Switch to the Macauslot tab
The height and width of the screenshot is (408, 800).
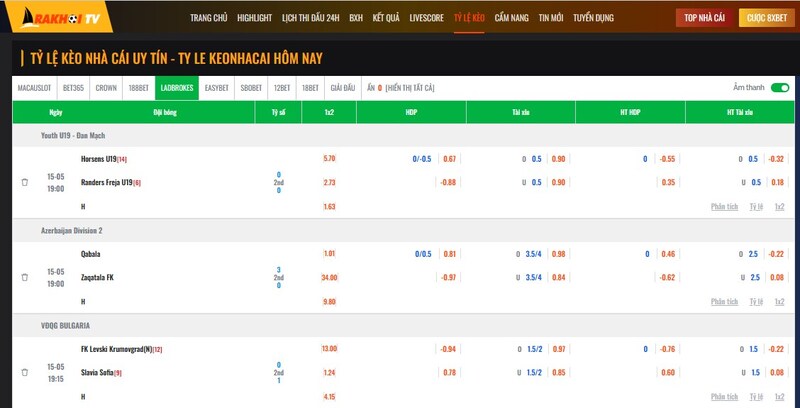[34, 88]
